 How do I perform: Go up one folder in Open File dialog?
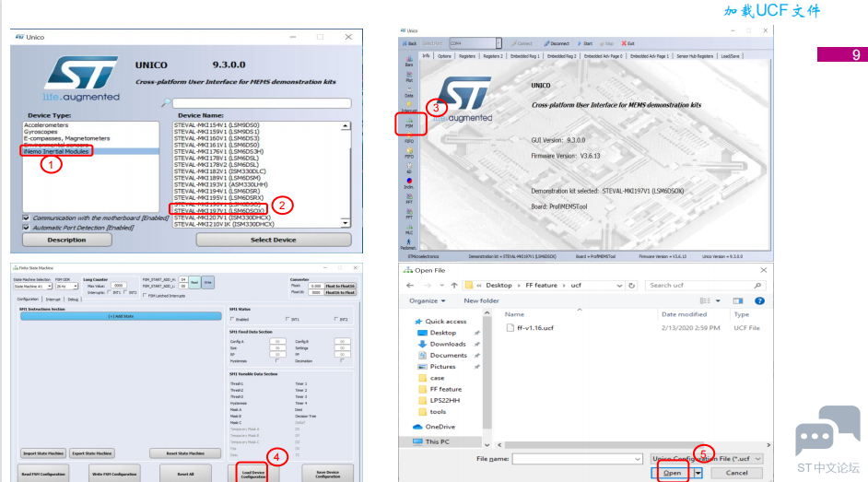click(454, 285)
